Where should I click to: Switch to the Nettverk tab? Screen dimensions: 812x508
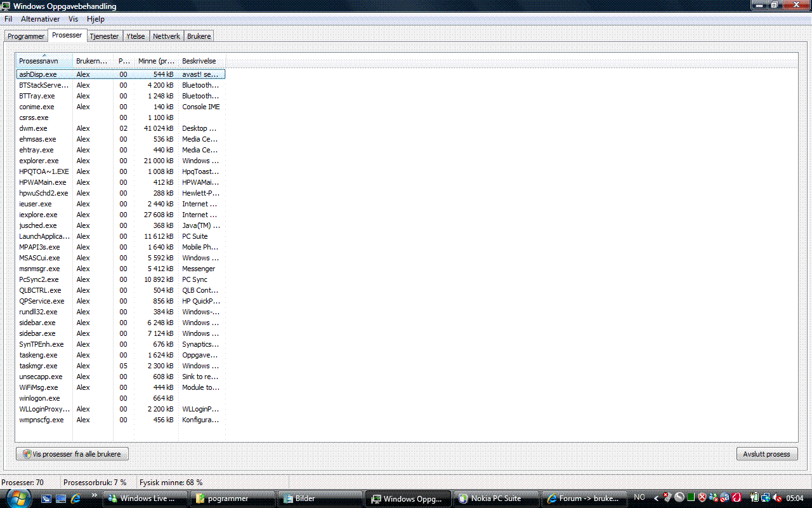click(166, 36)
